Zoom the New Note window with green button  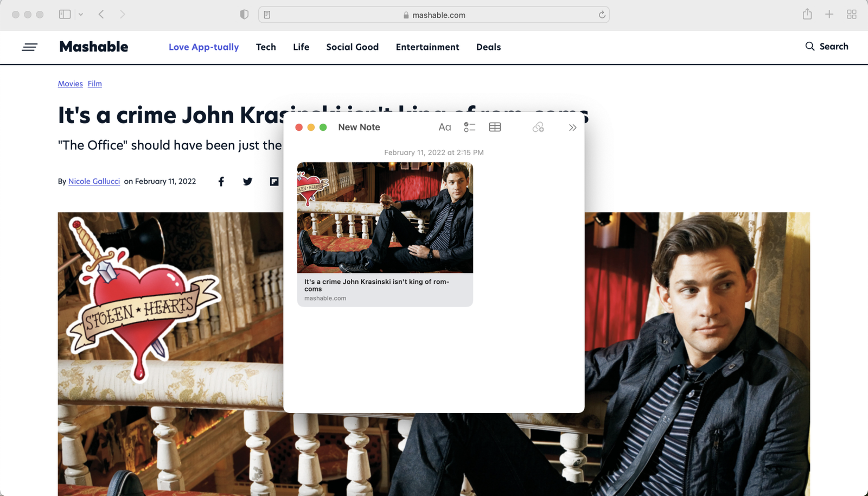(x=323, y=127)
